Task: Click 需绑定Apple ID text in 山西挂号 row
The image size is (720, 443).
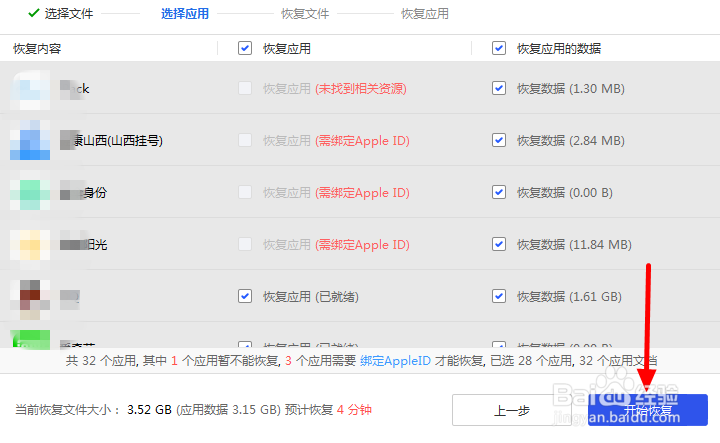Action: [362, 140]
